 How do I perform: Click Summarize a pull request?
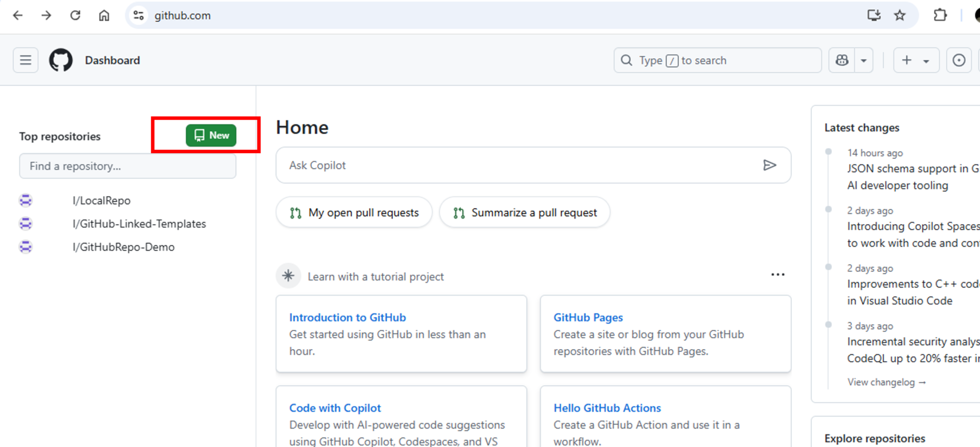tap(524, 212)
